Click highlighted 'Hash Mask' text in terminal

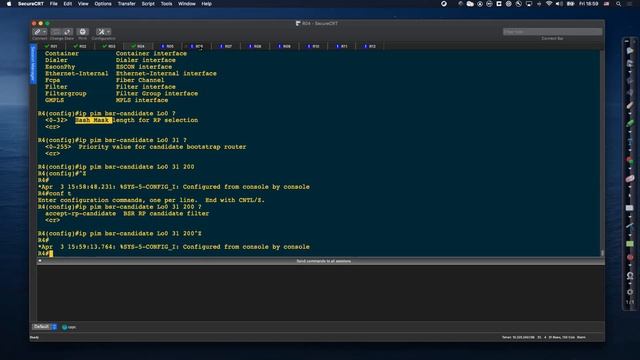tap(93, 120)
